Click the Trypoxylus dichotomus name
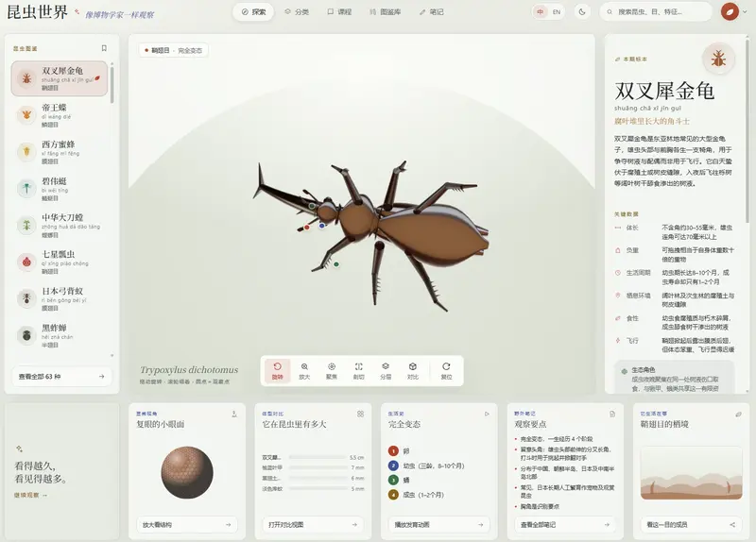The width and height of the screenshot is (756, 542). click(x=189, y=370)
